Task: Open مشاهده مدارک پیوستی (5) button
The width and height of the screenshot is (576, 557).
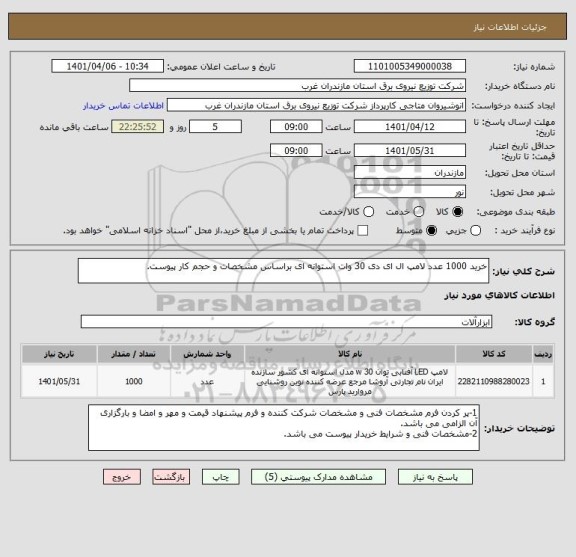Action: pyautogui.click(x=318, y=477)
